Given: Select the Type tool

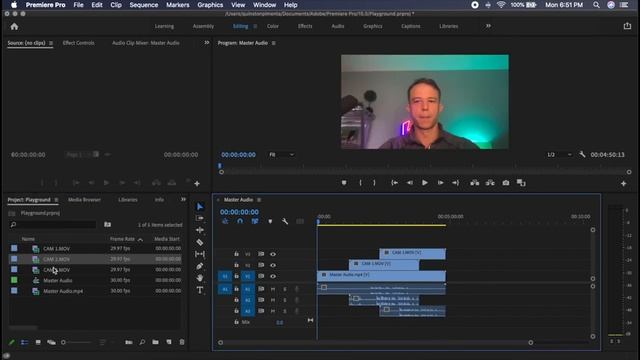Looking at the screenshot, I should tap(200, 290).
